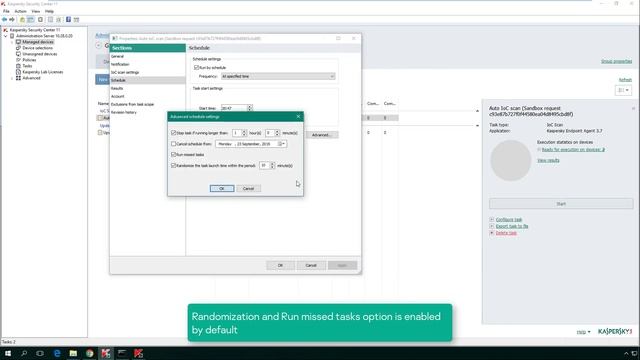
Task: Select the Revision history section
Action: click(124, 112)
